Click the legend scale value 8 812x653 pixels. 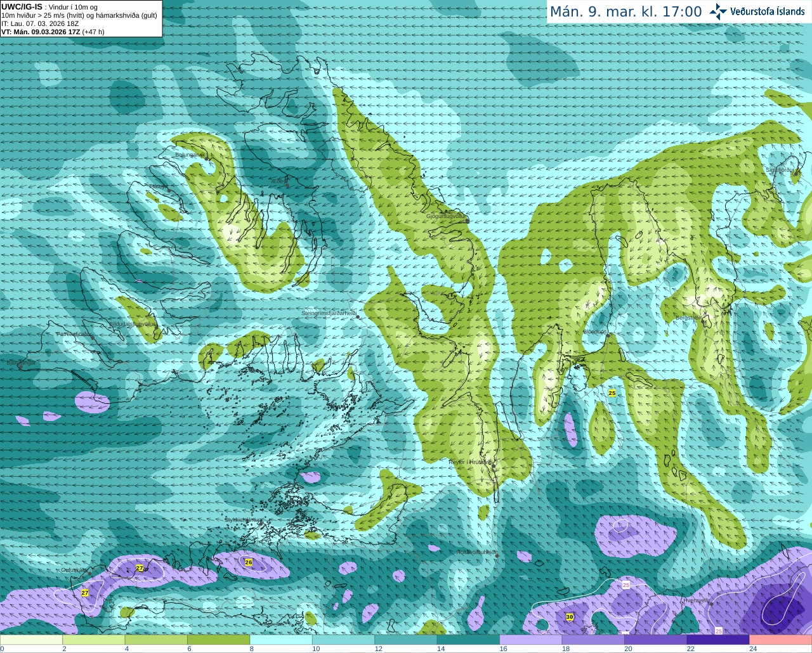tap(251, 649)
